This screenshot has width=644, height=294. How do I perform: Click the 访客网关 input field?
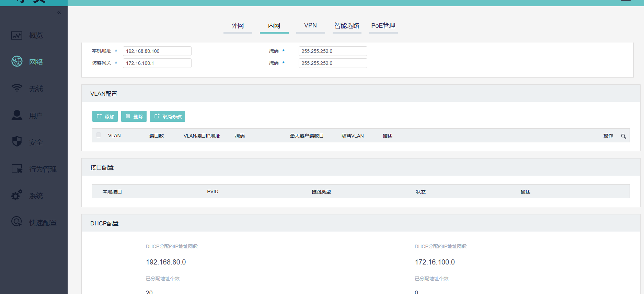tap(157, 63)
